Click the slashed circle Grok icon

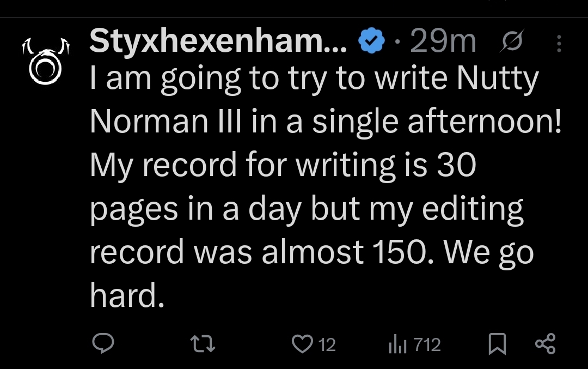click(x=511, y=40)
